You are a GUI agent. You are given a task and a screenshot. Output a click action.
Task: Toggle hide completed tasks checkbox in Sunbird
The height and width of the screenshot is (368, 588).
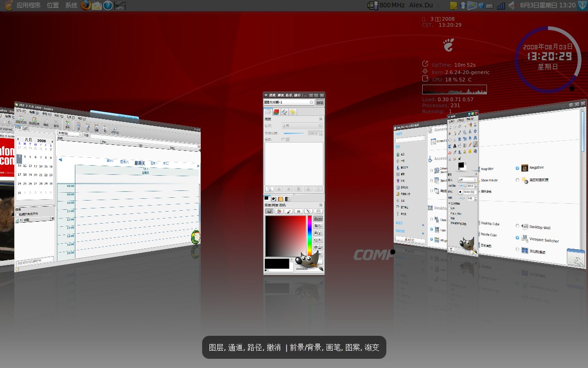[x=17, y=214]
